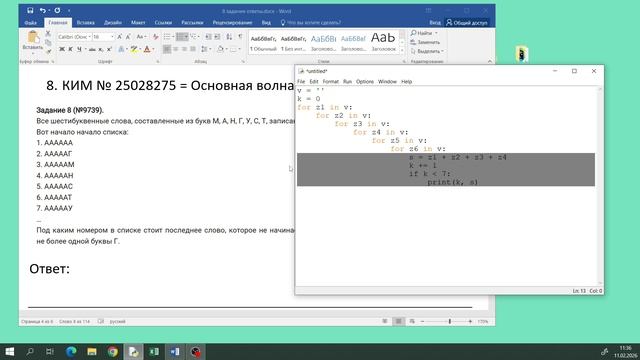The height and width of the screenshot is (360, 640).
Task: Apply strikethrough to text
Action: (92, 49)
